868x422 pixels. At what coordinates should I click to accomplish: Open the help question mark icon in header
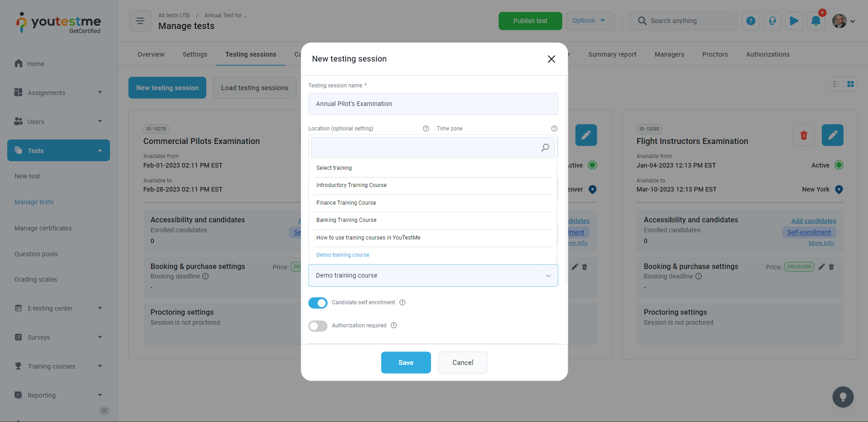tap(750, 21)
